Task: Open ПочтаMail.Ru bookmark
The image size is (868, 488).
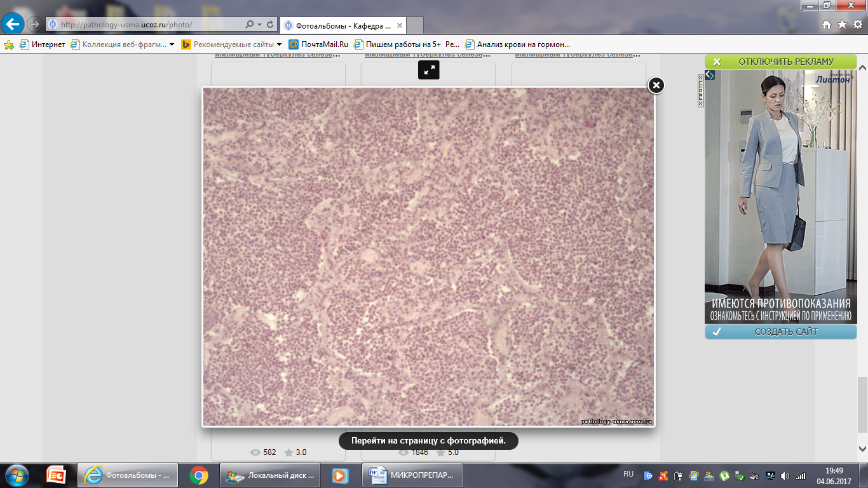Action: pos(318,44)
